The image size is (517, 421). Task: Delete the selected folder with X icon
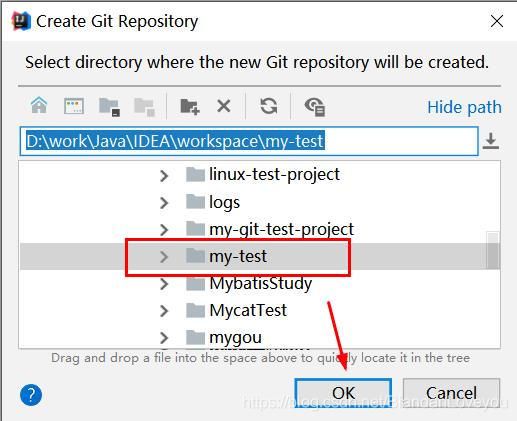pos(224,107)
